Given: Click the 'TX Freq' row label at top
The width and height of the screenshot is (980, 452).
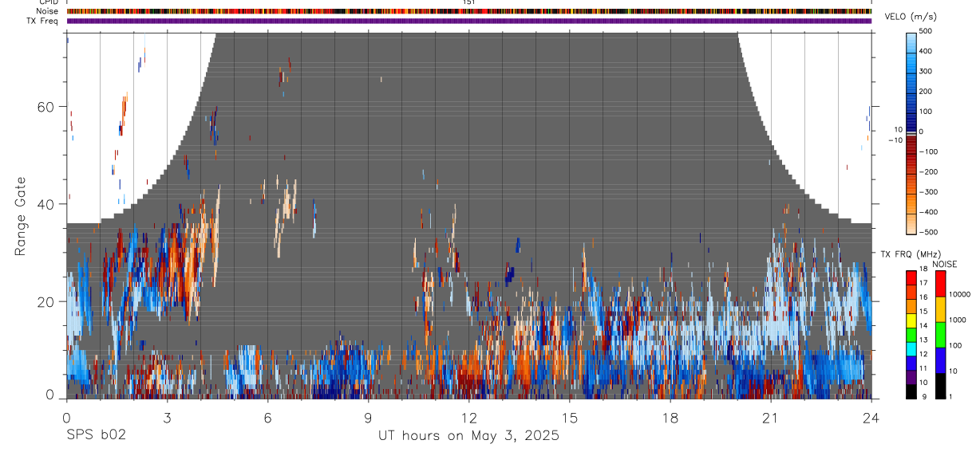Looking at the screenshot, I should 43,21.
